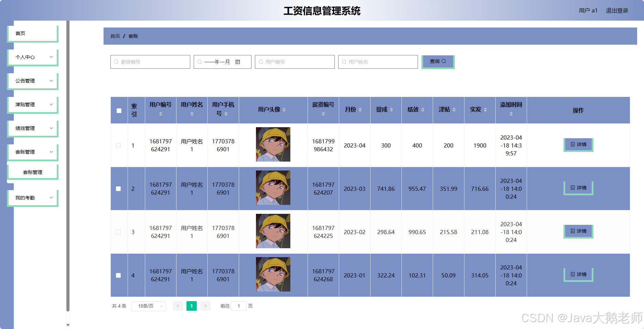Expand 公告管理 sidebar menu
Viewport: 644px width, 329px height.
33,81
